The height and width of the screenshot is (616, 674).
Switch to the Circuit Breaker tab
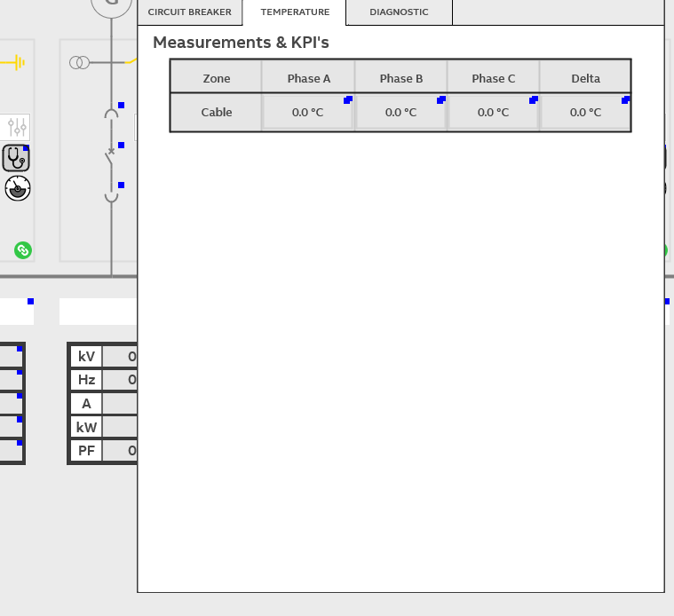(189, 12)
